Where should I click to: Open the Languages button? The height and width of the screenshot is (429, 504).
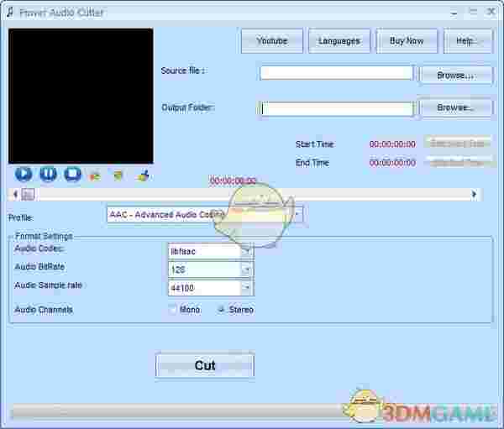(x=339, y=41)
